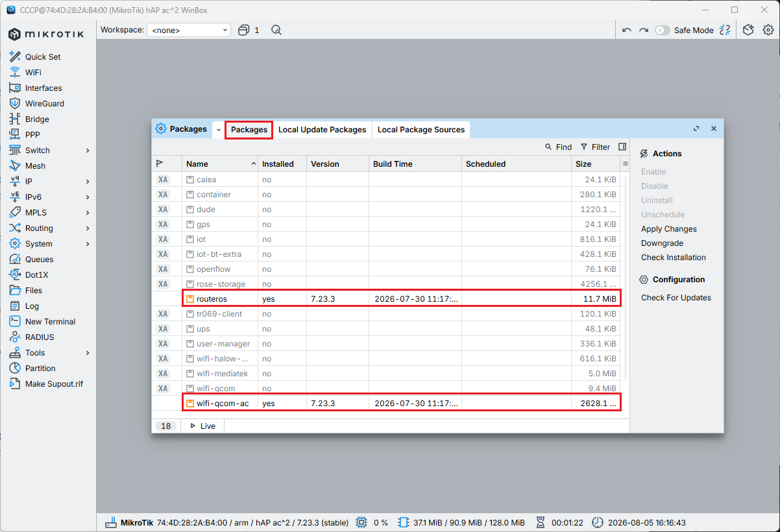Sort by the Installed column header
The image size is (780, 532).
pyautogui.click(x=282, y=164)
